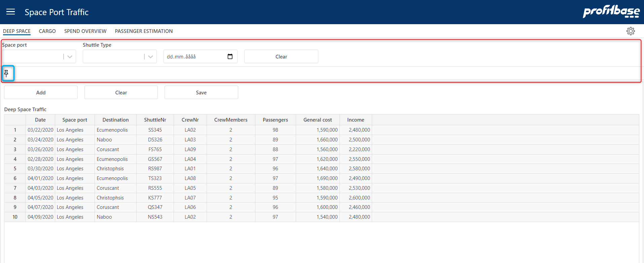
Task: Click the Save button
Action: click(x=201, y=93)
